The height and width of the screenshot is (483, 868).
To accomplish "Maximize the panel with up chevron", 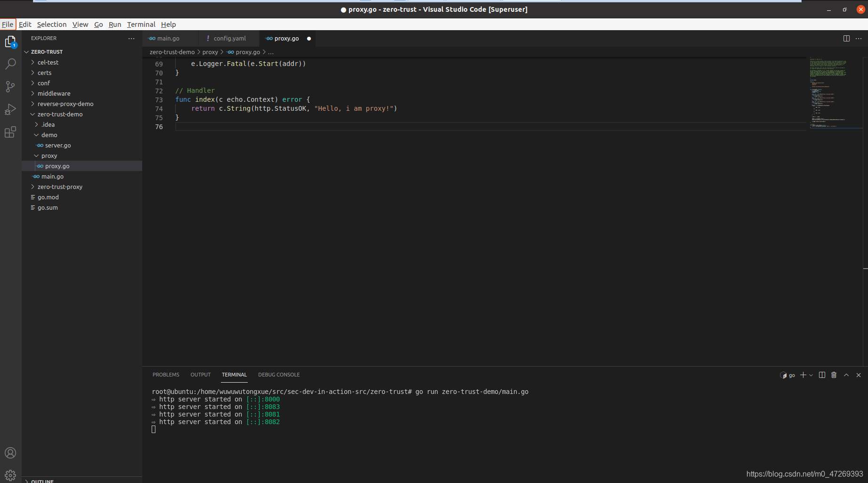I will tap(846, 375).
